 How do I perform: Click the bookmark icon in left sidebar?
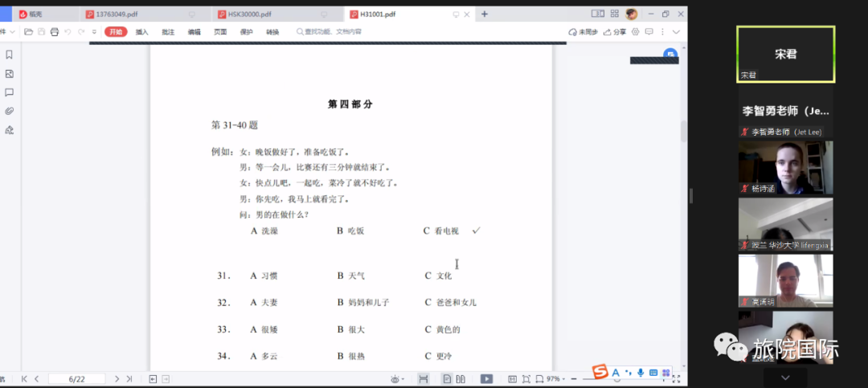[x=9, y=55]
